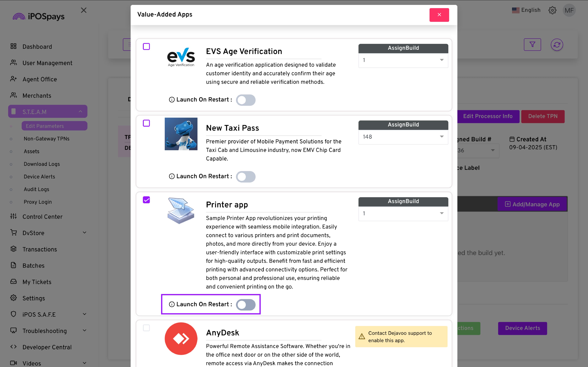Click the refresh circular arrows icon
The image size is (588, 367).
click(557, 45)
